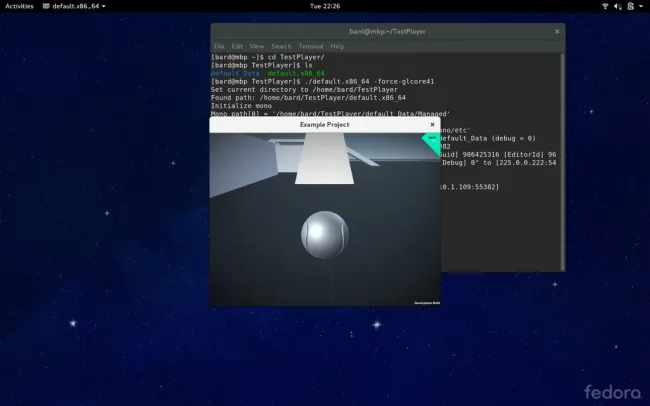Close the Example Project window

(432, 125)
